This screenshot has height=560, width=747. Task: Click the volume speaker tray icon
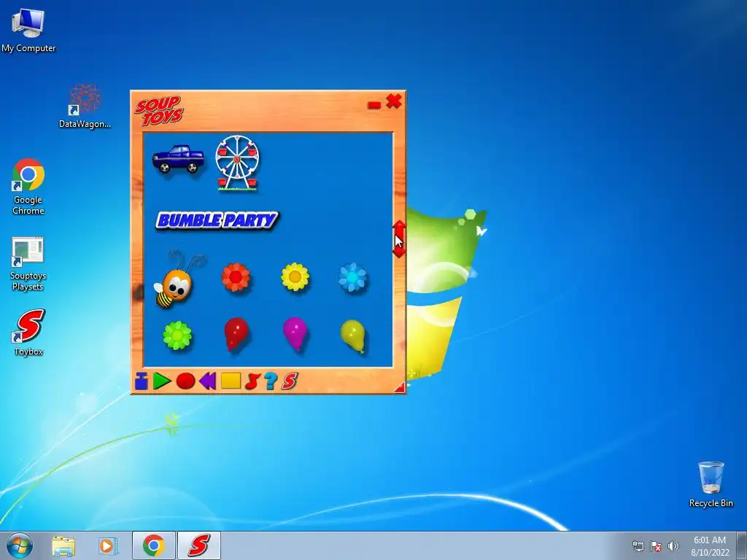point(673,546)
